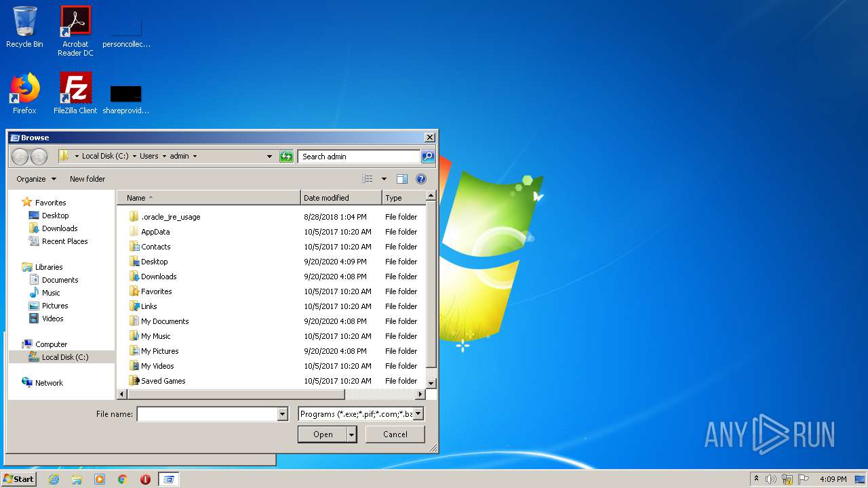Open Downloads under Favorites
Image resolution: width=868 pixels, height=488 pixels.
pyautogui.click(x=60, y=228)
